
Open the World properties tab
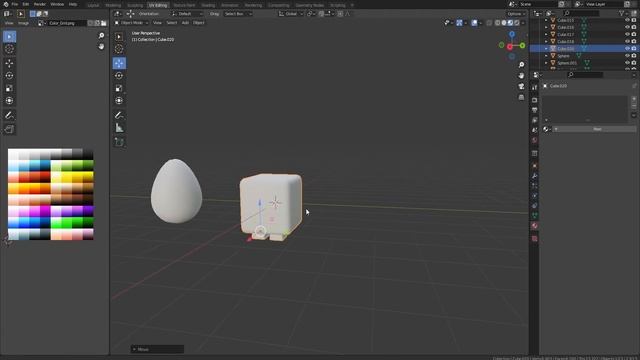point(534,140)
